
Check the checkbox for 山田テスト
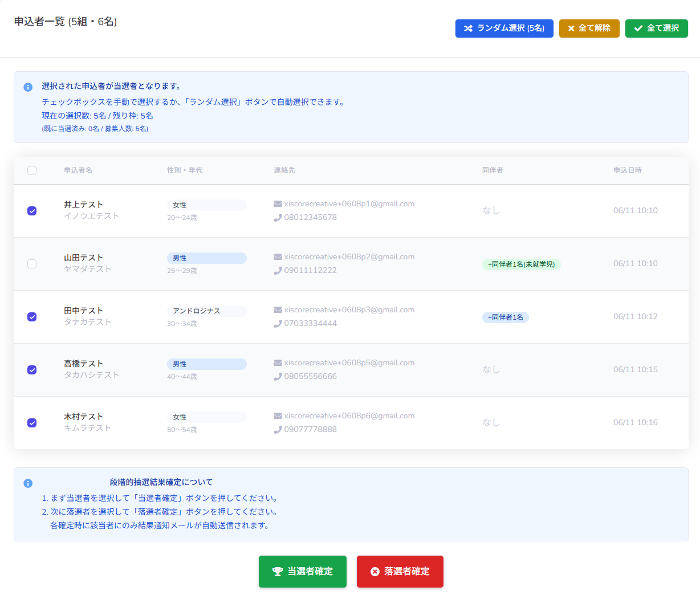coord(32,264)
